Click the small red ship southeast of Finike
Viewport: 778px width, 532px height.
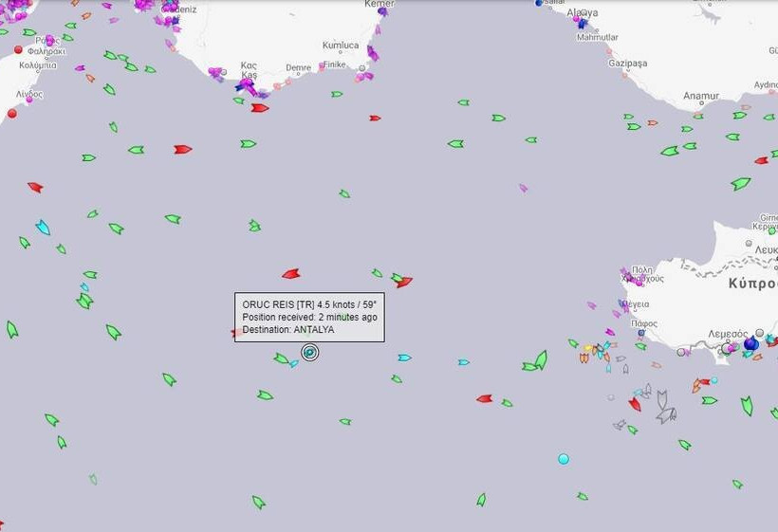click(x=375, y=118)
